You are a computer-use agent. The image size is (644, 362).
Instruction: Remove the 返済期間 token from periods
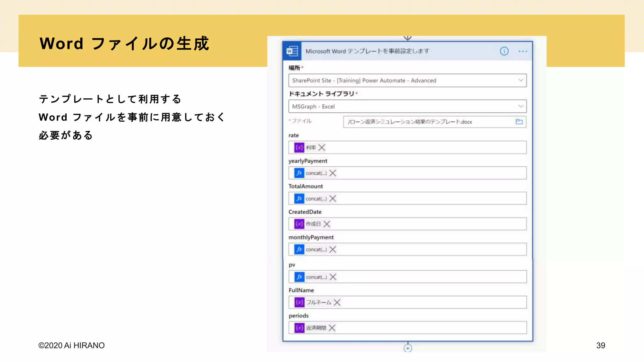(332, 328)
